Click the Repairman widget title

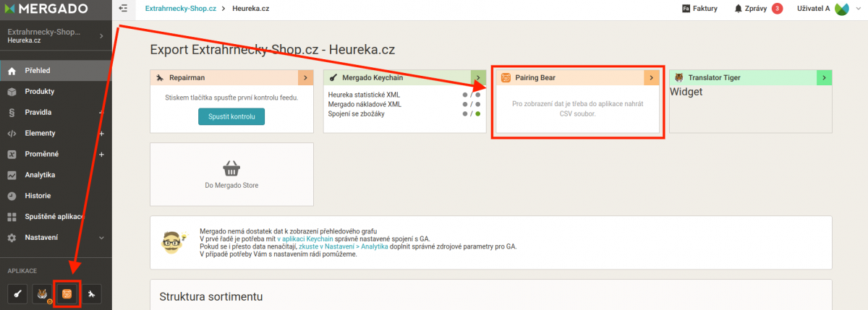(187, 77)
